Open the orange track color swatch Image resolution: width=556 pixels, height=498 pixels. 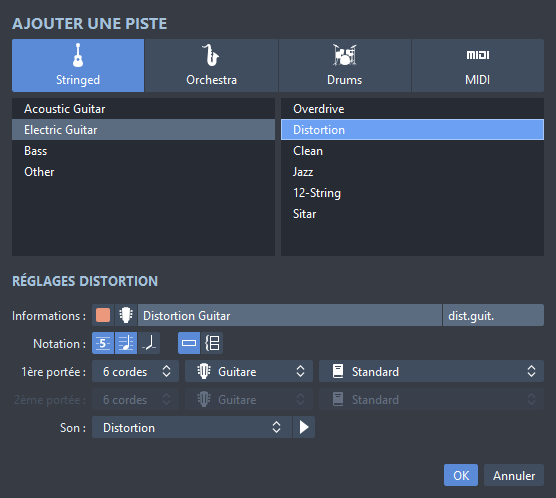[103, 315]
